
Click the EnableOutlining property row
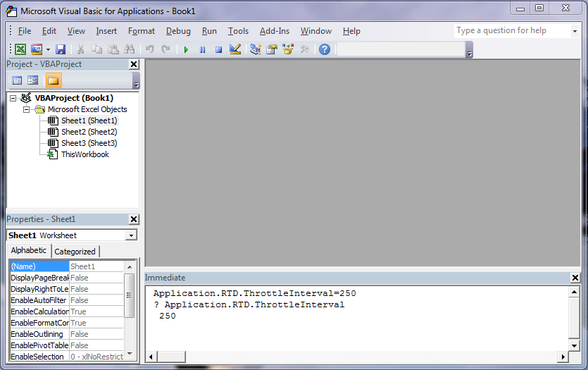[x=67, y=334]
